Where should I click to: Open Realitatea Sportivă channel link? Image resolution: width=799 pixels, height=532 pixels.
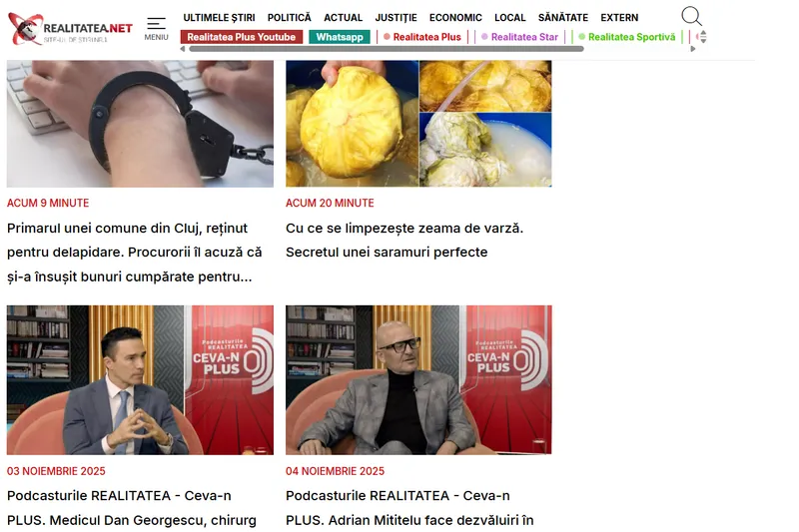(627, 37)
